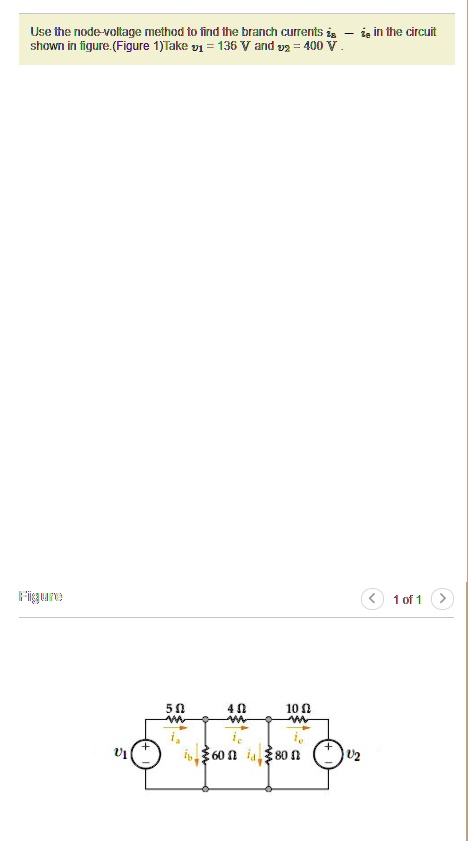This screenshot has width=473, height=841.
Task: Select the 5 Ω resistor symbol
Action: [x=176, y=719]
